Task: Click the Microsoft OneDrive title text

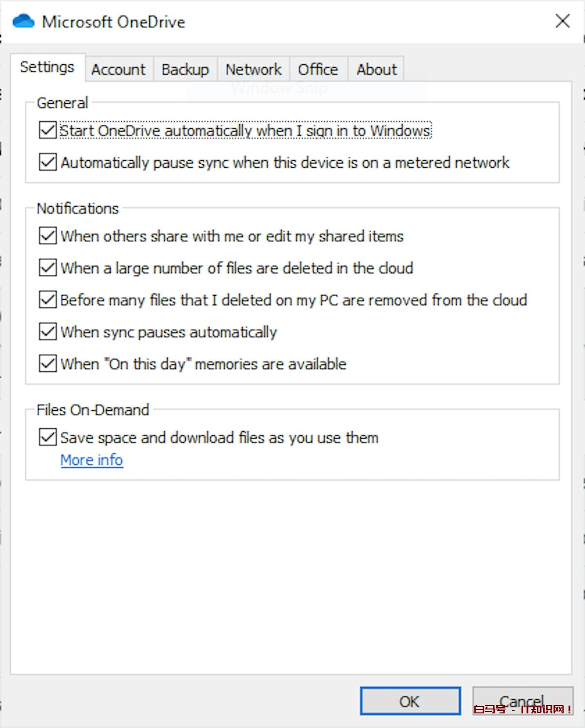Action: coord(114,22)
